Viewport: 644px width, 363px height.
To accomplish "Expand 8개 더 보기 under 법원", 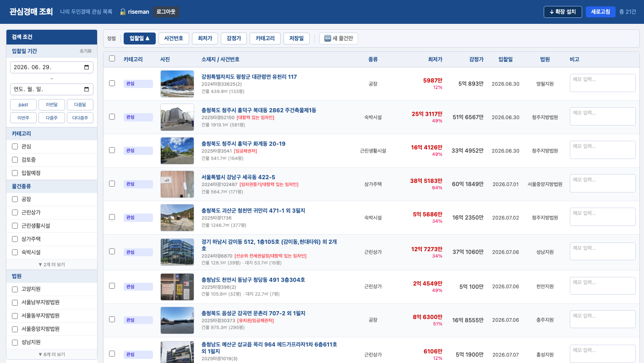I will point(52,354).
